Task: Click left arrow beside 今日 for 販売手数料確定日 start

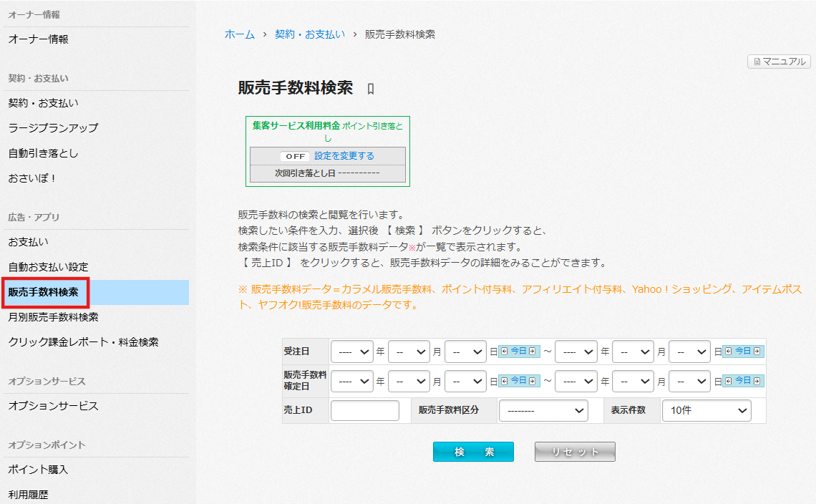Action: coord(504,381)
